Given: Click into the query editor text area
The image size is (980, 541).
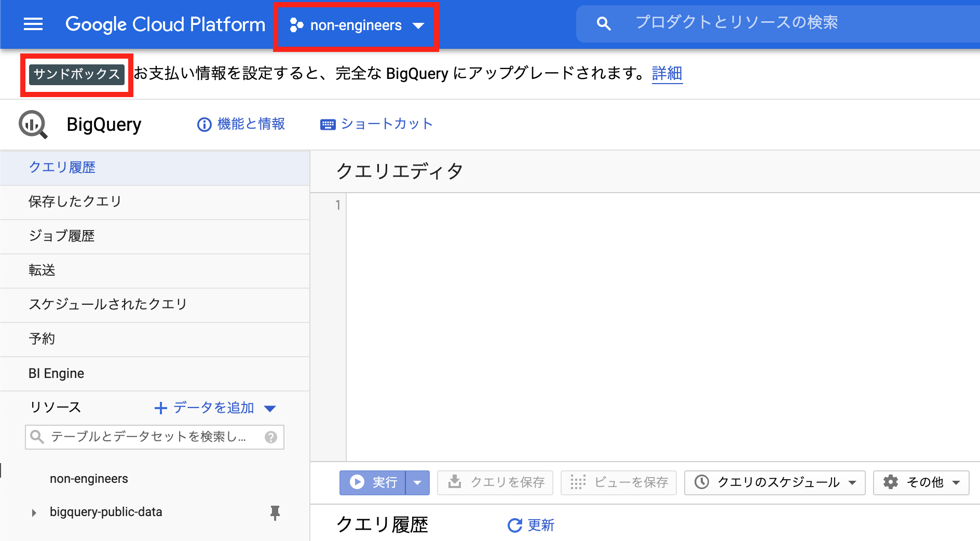Looking at the screenshot, I should pos(663,327).
